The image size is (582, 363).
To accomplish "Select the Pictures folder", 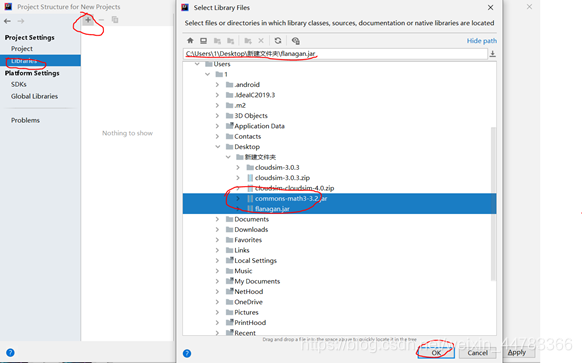I will click(246, 313).
